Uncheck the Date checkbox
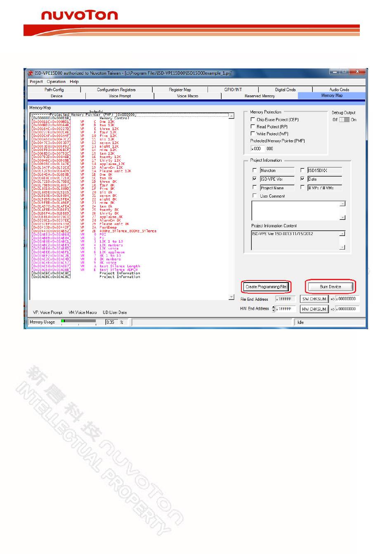 (302, 179)
